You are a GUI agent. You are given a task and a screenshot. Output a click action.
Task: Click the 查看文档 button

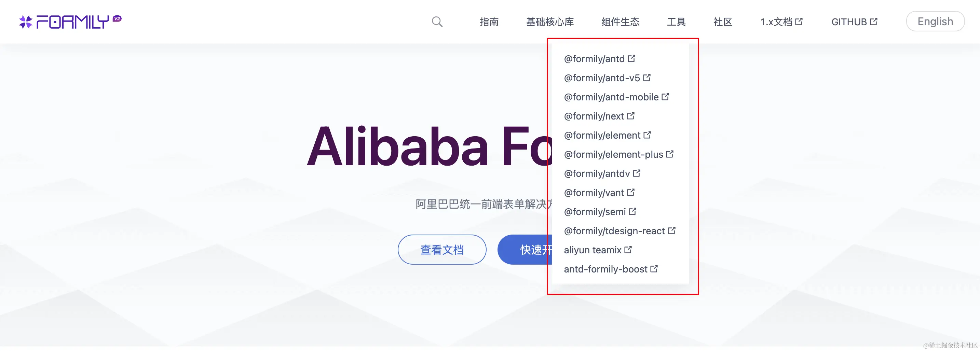tap(442, 250)
